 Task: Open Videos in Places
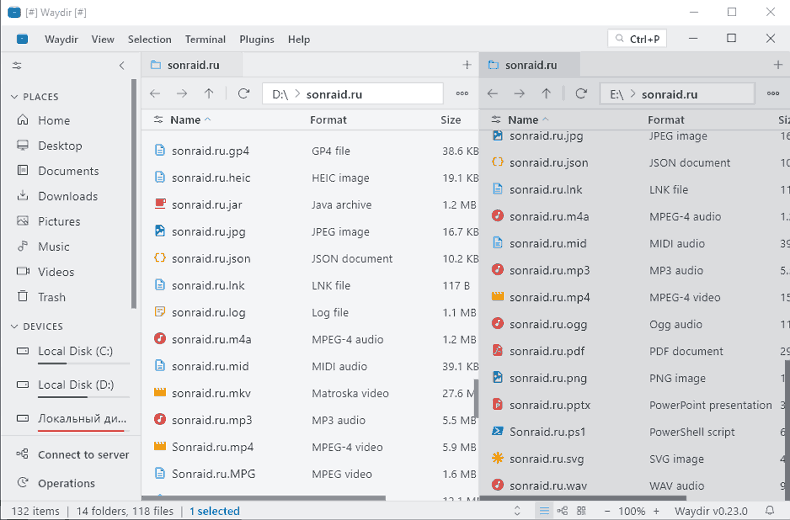pos(56,272)
